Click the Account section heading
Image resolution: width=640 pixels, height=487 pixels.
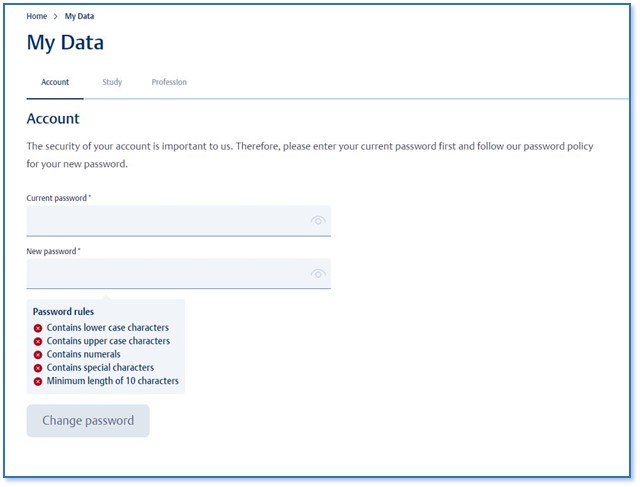(x=53, y=118)
